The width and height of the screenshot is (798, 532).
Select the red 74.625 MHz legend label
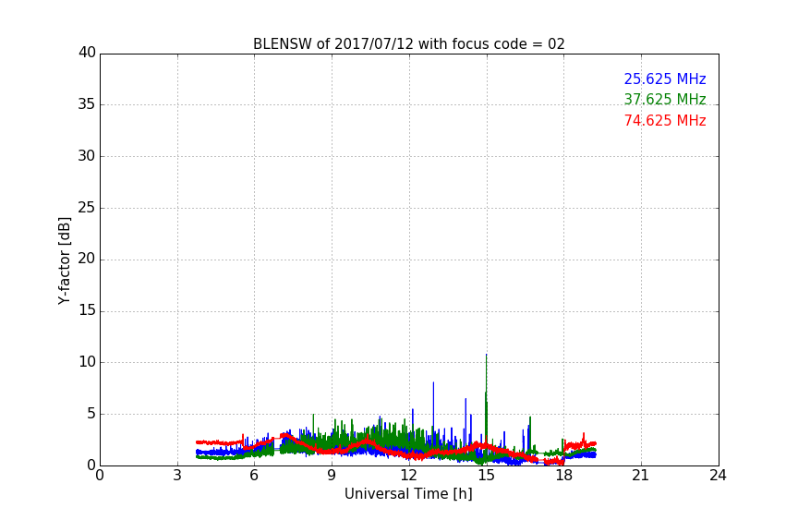click(665, 121)
